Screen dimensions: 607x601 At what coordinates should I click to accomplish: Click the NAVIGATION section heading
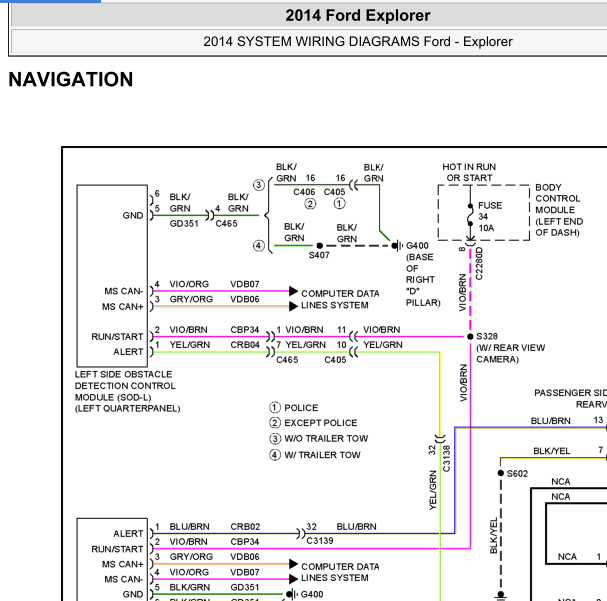coord(71,79)
